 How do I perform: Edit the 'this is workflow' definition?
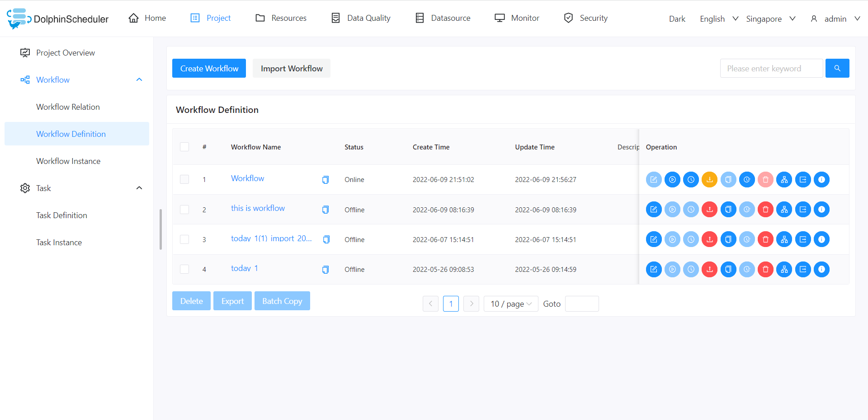[x=654, y=210]
